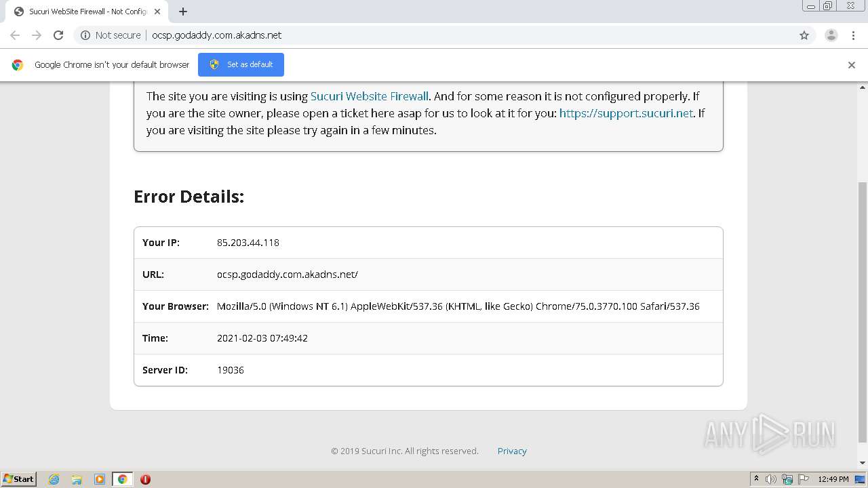Open the media player taskbar icon
868x488 pixels.
pos(100,479)
